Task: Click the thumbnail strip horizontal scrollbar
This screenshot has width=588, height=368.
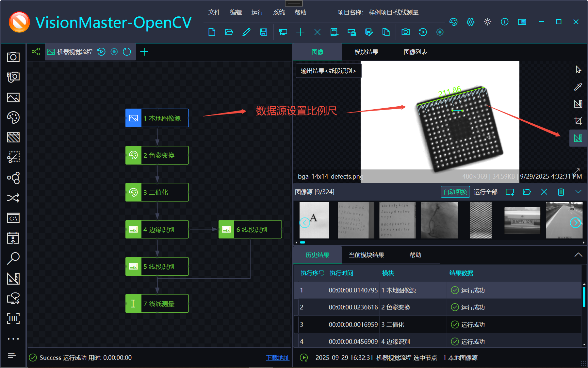Action: pos(302,242)
